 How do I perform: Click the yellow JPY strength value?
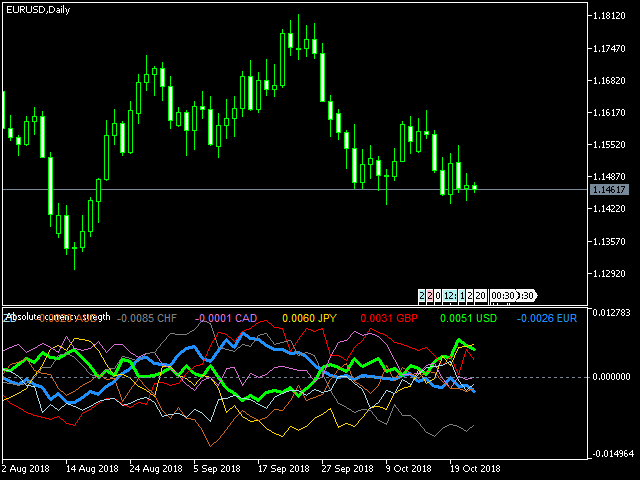(312, 318)
